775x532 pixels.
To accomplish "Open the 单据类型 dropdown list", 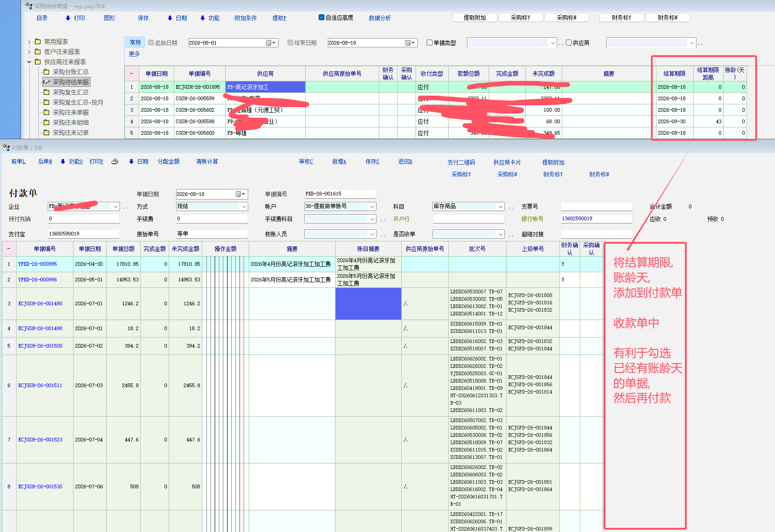I will [x=553, y=43].
